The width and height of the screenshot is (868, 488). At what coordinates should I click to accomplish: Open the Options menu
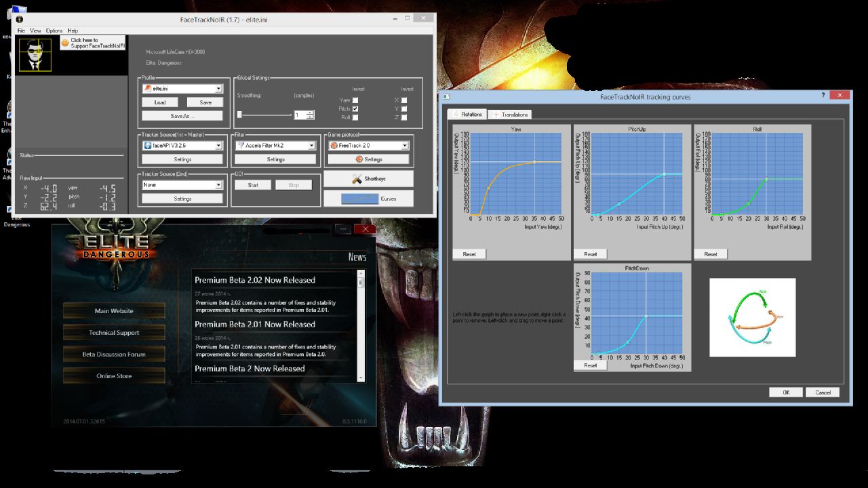tap(54, 30)
